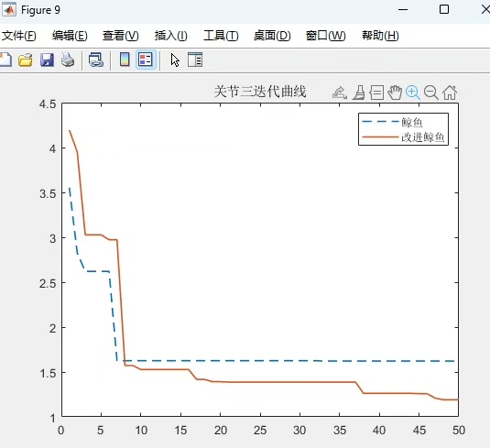The image size is (490, 448).
Task: Click y-axis tick label 4.5
Action: [x=48, y=104]
